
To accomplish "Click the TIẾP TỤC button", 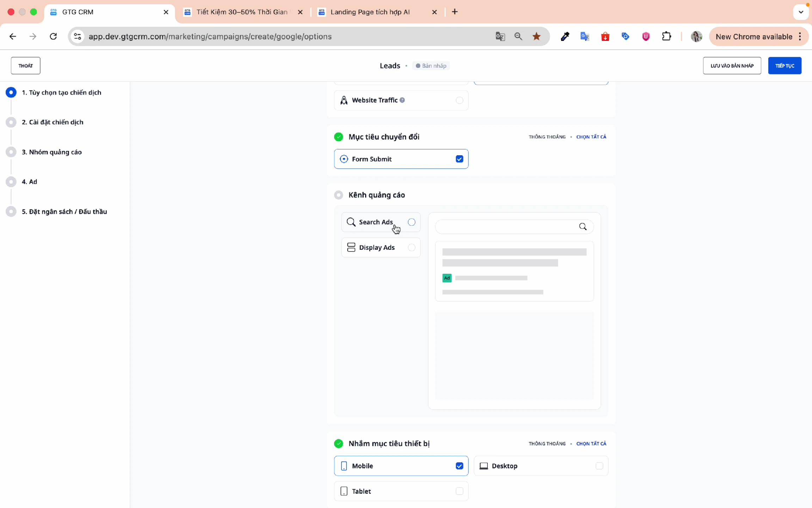I will tap(785, 66).
